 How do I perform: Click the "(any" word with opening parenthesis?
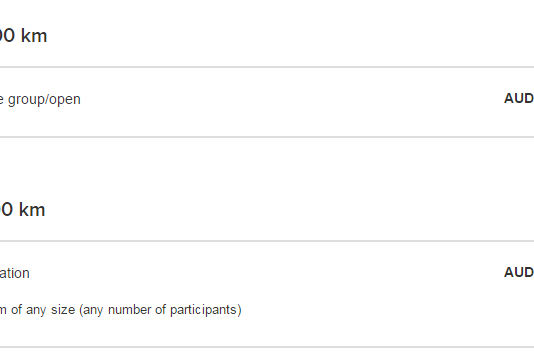click(x=91, y=310)
